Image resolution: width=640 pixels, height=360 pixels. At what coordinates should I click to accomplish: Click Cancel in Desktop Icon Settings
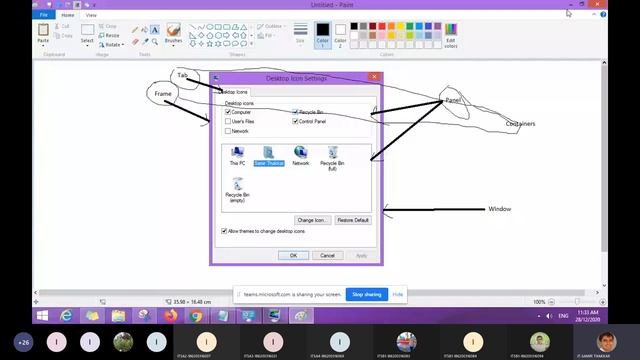click(x=327, y=256)
